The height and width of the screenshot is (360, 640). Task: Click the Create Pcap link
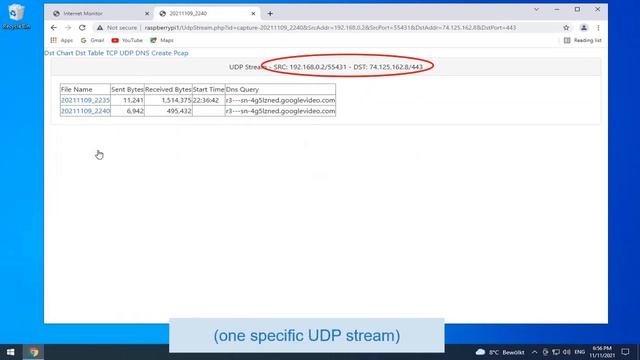click(170, 53)
